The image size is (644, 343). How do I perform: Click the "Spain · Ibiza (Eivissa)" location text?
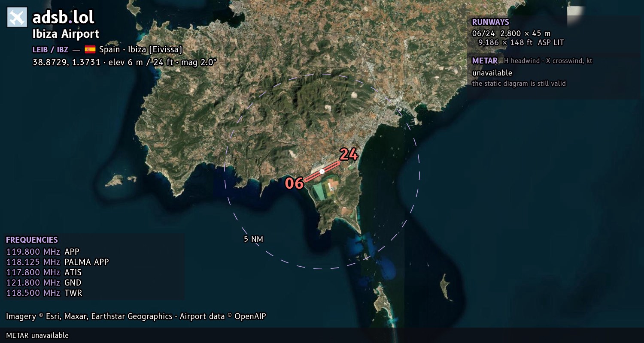click(141, 49)
